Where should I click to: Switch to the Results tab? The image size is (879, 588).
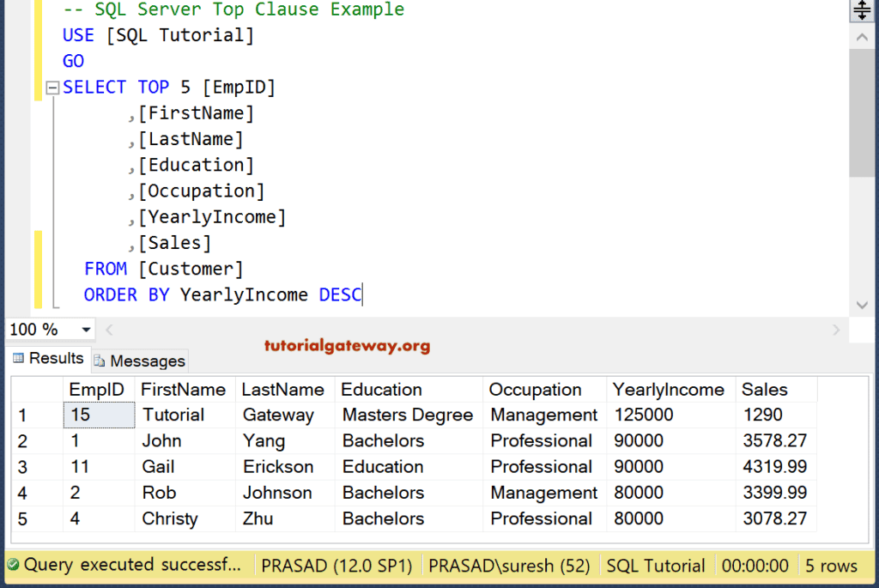[48, 359]
